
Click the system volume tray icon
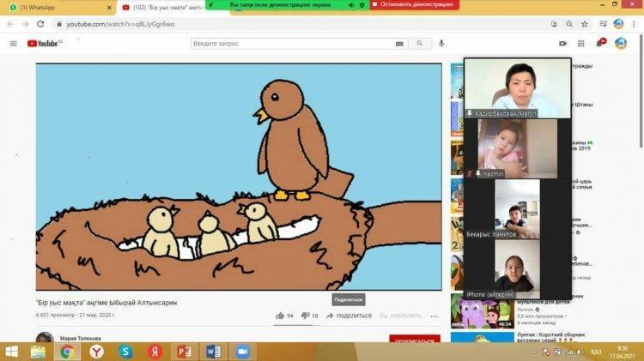point(580,352)
